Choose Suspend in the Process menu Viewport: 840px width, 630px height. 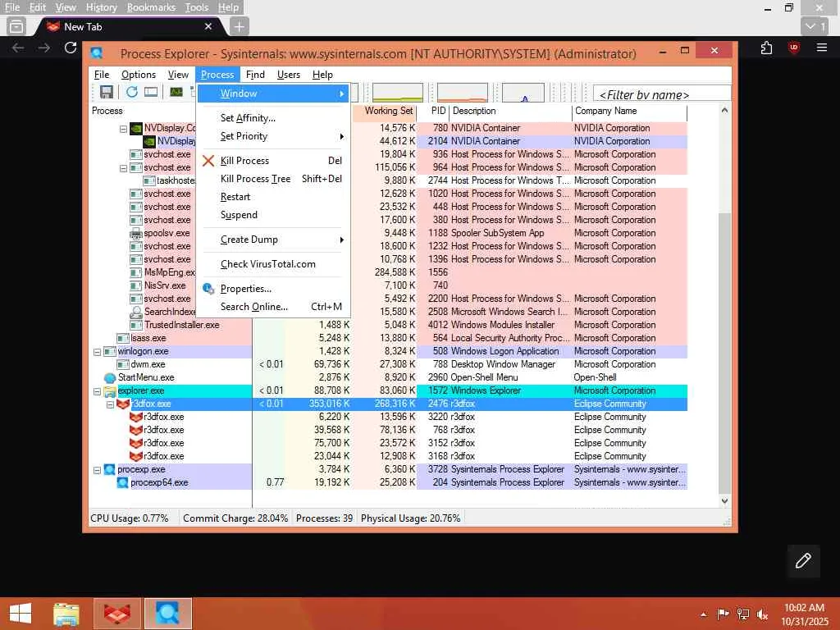(x=273, y=216)
